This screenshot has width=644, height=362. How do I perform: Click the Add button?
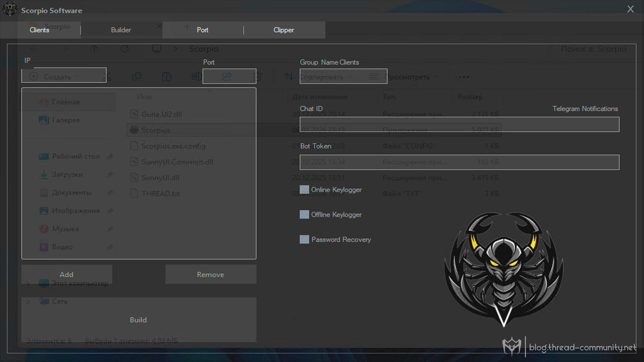click(x=67, y=274)
